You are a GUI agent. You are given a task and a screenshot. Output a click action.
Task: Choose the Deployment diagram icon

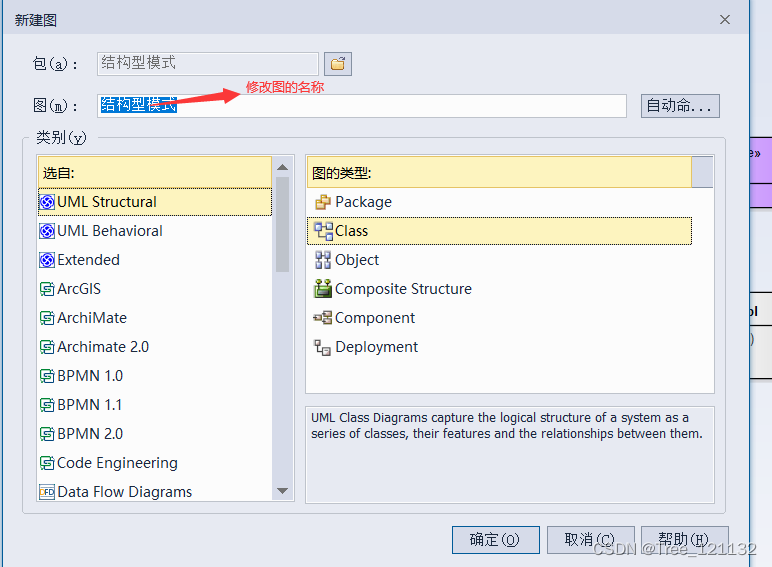click(x=322, y=347)
